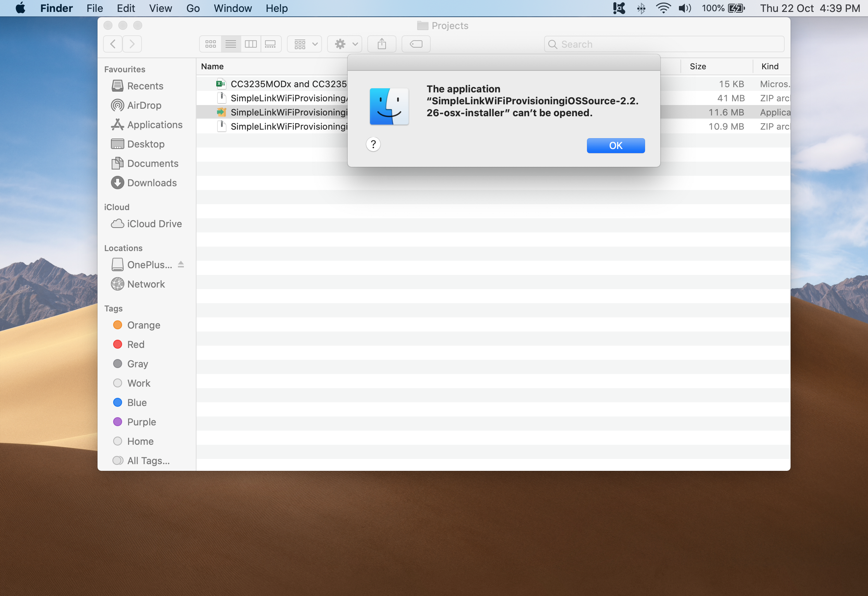This screenshot has height=596, width=868.
Task: Switch to icon view in toolbar
Action: pos(211,44)
